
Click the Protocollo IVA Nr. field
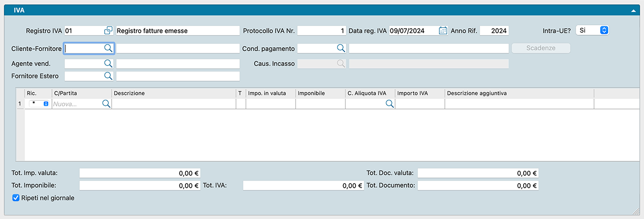click(x=321, y=31)
